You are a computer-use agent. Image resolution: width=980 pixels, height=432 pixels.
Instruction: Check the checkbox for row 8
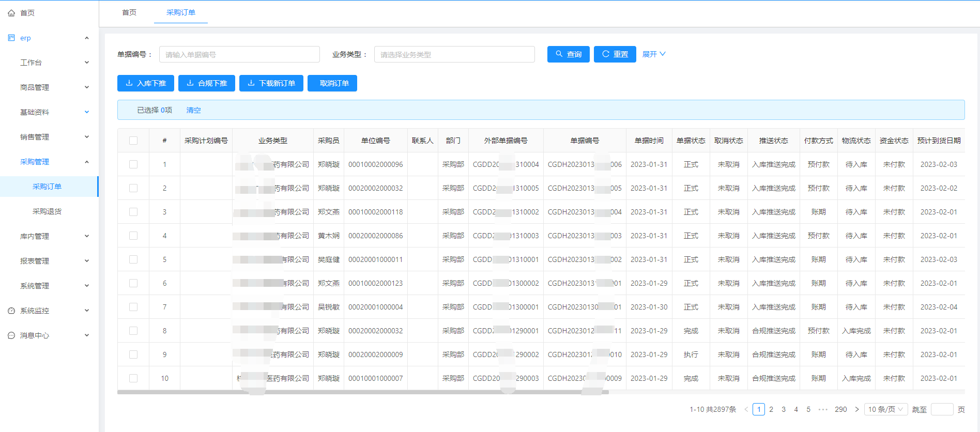coord(133,331)
